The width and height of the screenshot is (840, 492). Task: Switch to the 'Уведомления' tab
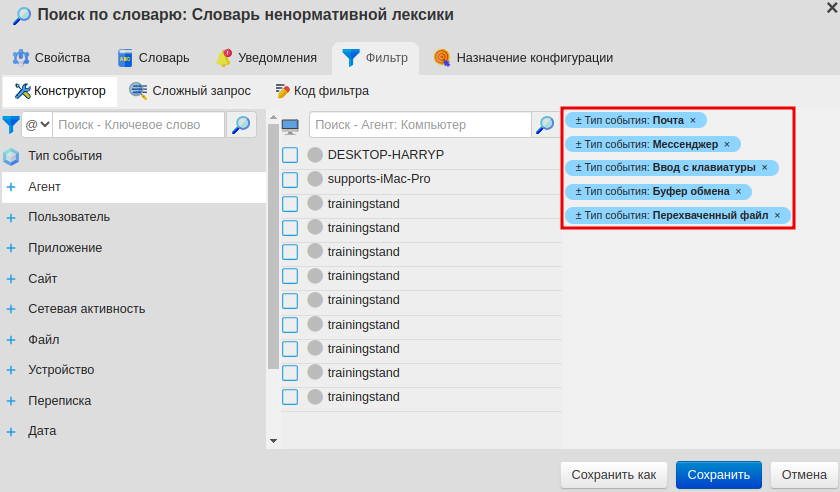click(267, 58)
